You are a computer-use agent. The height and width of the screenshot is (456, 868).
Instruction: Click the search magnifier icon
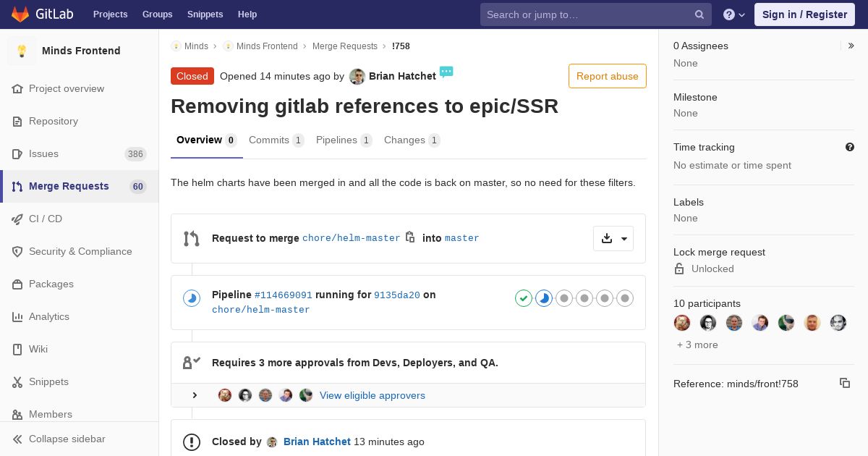pyautogui.click(x=699, y=14)
